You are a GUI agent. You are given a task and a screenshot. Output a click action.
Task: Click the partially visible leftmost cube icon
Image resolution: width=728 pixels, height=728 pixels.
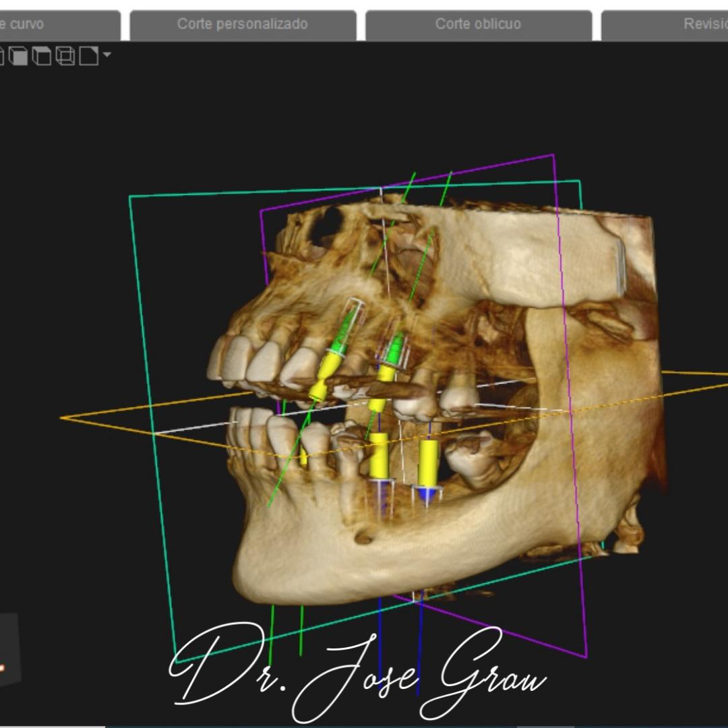click(x=1, y=56)
